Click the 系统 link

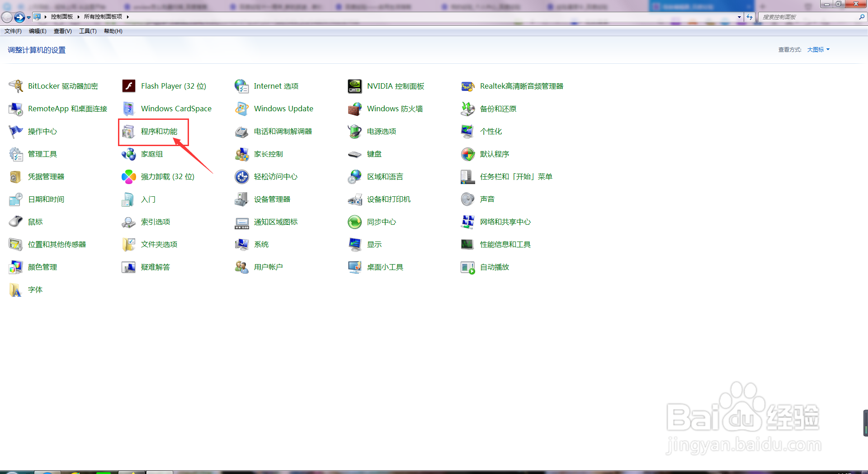pyautogui.click(x=261, y=244)
